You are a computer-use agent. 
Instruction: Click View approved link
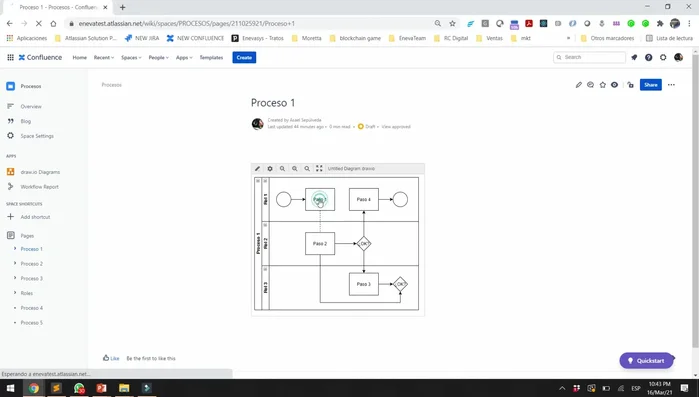point(396,127)
